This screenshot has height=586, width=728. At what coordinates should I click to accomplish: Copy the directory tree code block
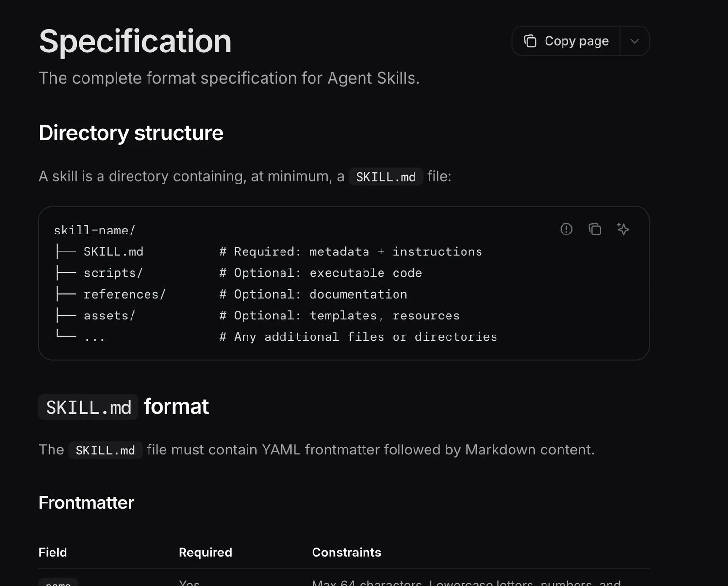click(x=595, y=229)
